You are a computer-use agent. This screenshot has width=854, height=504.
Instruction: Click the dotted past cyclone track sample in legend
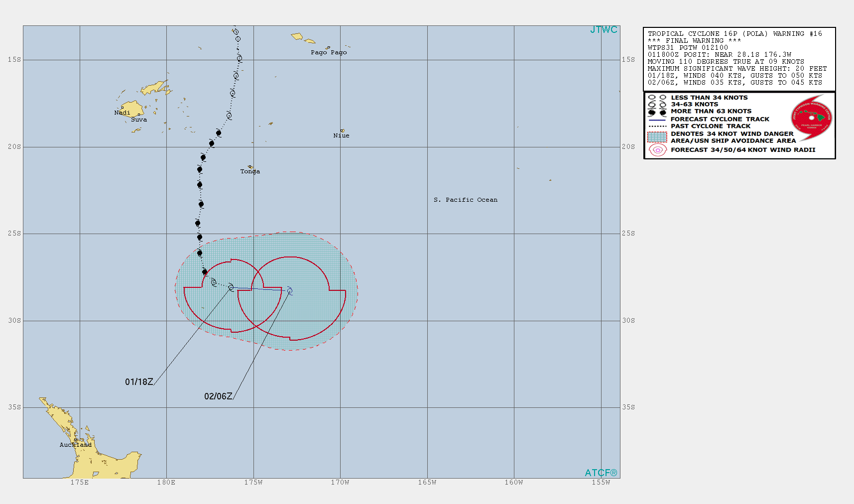(657, 126)
